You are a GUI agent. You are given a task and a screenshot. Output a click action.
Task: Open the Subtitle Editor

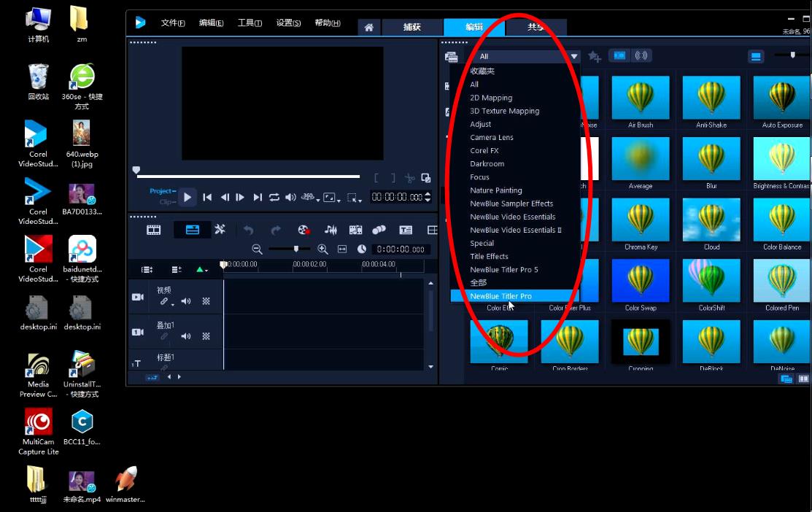click(x=406, y=230)
